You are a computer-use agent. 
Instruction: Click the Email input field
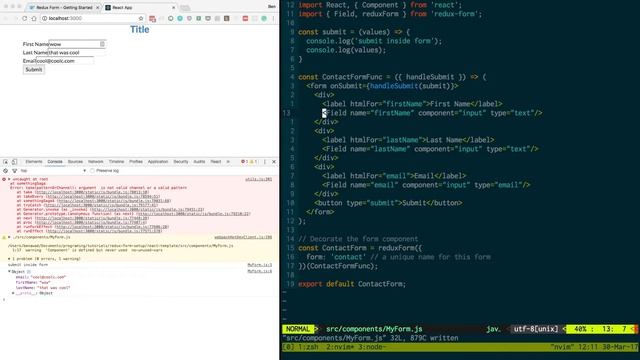click(65, 61)
